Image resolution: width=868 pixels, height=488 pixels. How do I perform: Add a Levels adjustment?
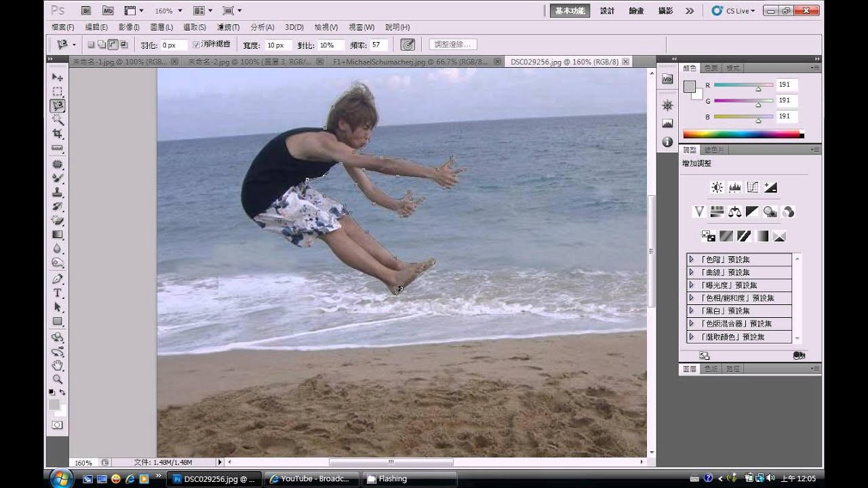[734, 187]
